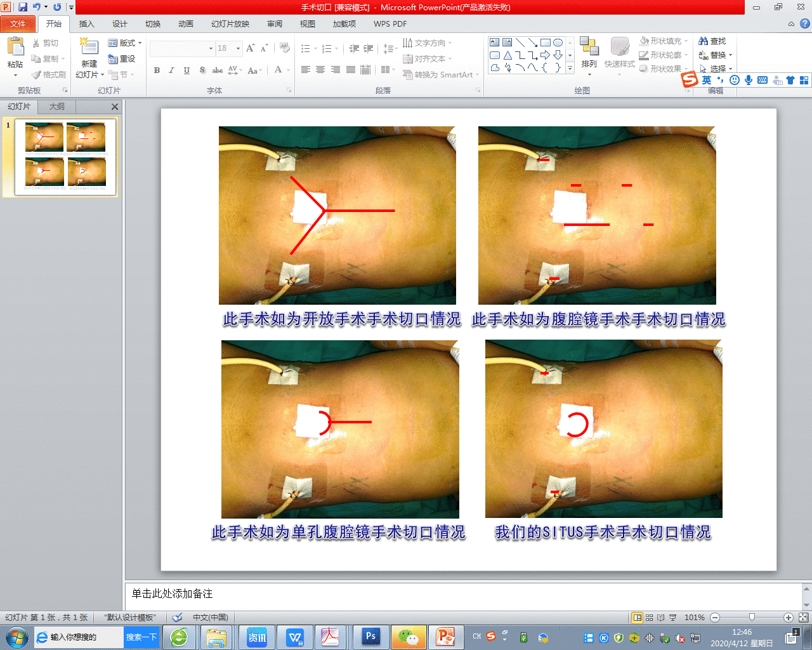Click the Arrange (排列) icon

pos(589,47)
